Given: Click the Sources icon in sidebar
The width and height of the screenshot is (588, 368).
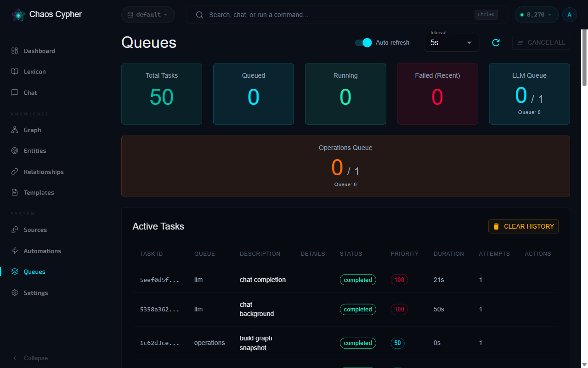Looking at the screenshot, I should (15, 230).
